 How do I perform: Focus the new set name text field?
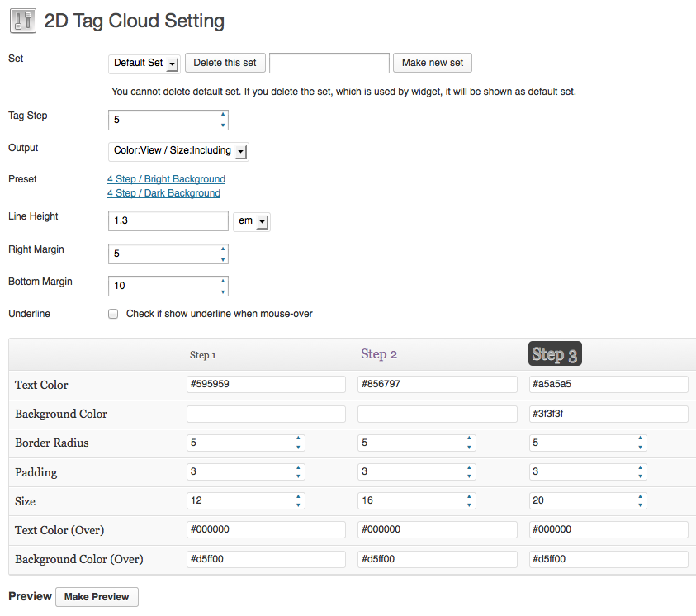point(329,63)
